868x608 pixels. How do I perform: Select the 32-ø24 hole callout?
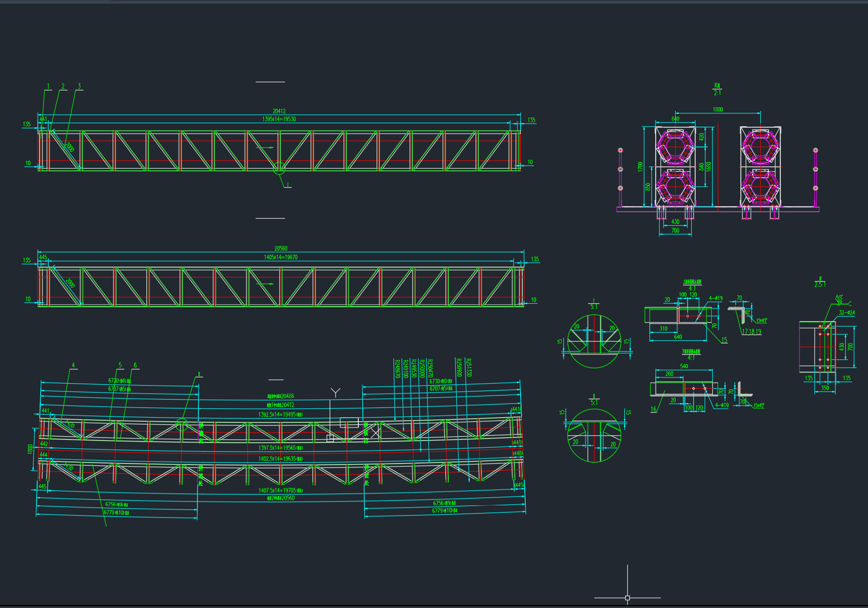coord(847,313)
